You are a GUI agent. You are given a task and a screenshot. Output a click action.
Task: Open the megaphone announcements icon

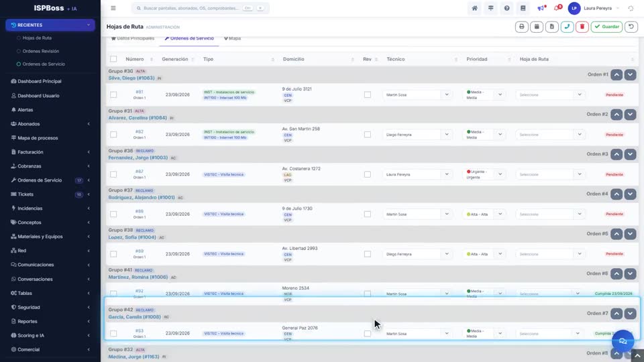click(x=541, y=8)
